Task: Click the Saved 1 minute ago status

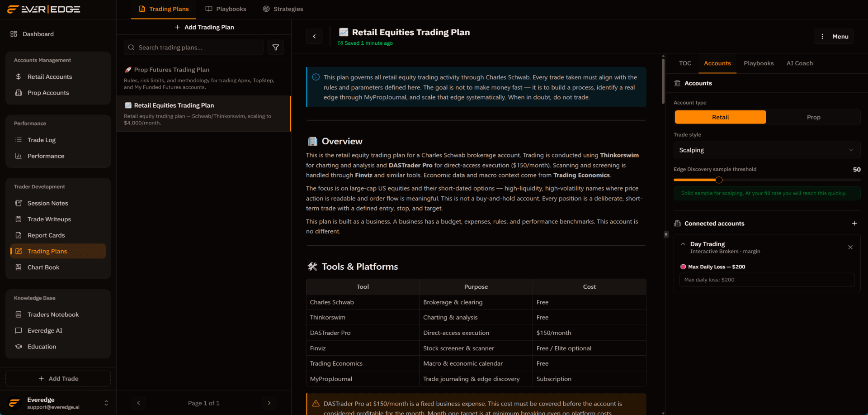Action: coord(365,43)
